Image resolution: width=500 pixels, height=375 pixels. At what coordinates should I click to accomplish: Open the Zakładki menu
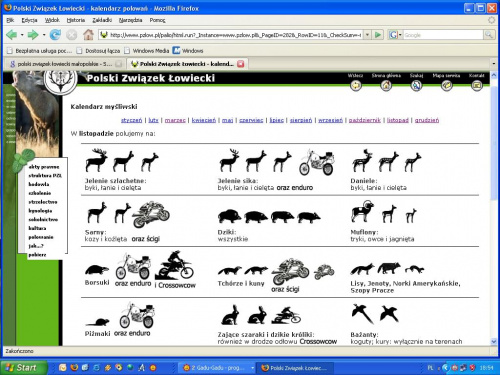point(102,20)
